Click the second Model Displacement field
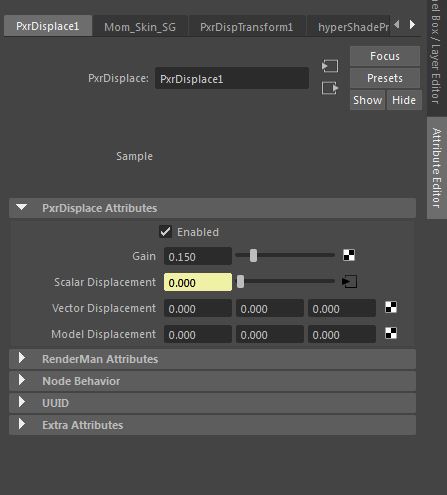This screenshot has height=495, width=447. 270,334
